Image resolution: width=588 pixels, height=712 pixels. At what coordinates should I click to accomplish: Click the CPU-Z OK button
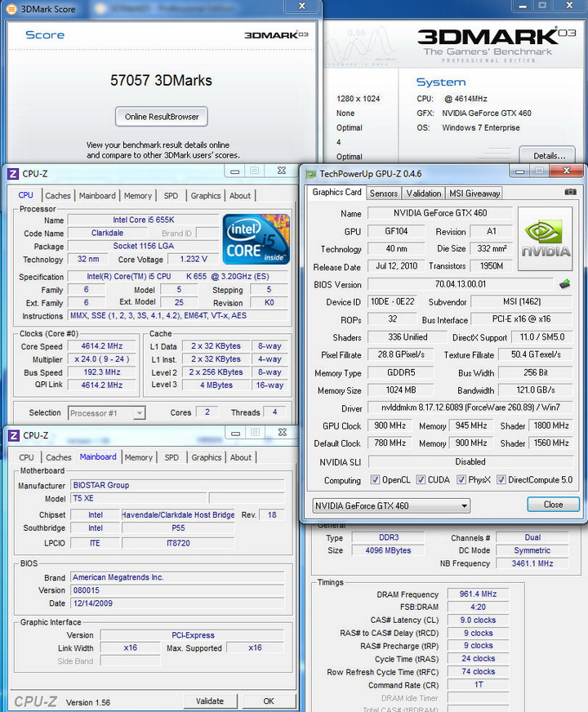click(x=269, y=701)
